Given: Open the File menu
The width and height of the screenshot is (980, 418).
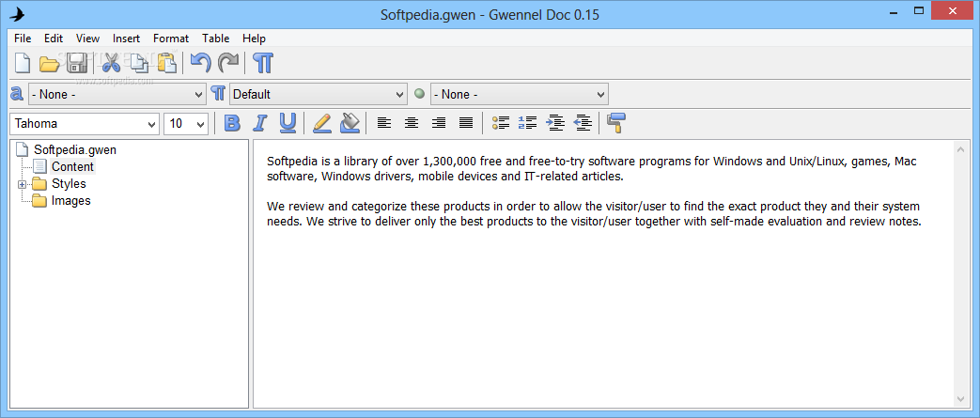Looking at the screenshot, I should [23, 39].
